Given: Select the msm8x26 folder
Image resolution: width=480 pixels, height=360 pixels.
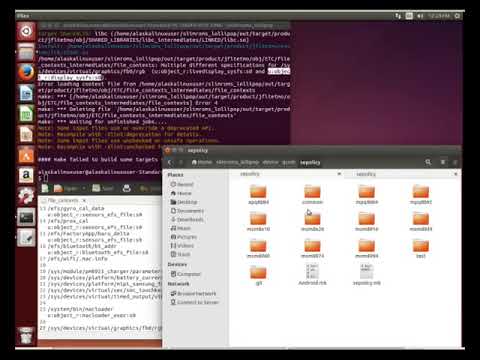Looking at the screenshot, I should (x=312, y=221).
